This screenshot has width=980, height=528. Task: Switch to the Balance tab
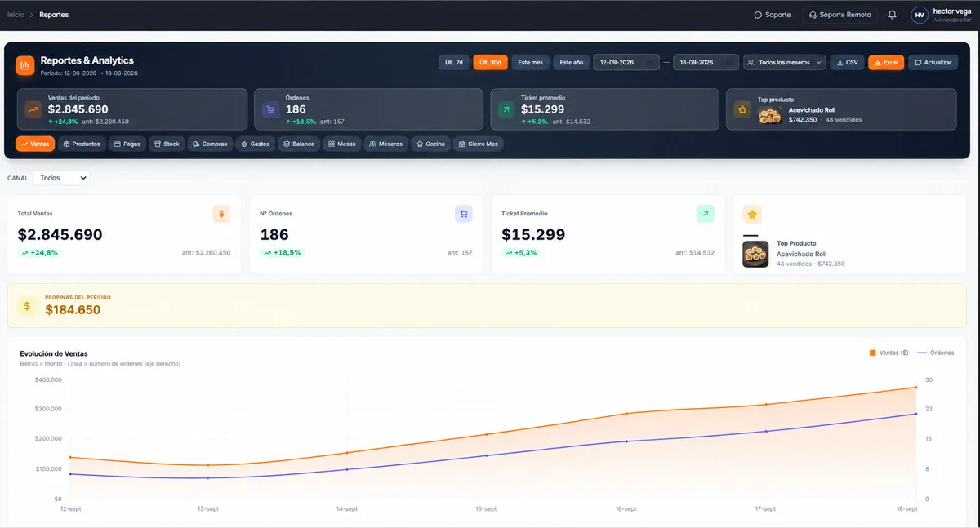coord(299,144)
